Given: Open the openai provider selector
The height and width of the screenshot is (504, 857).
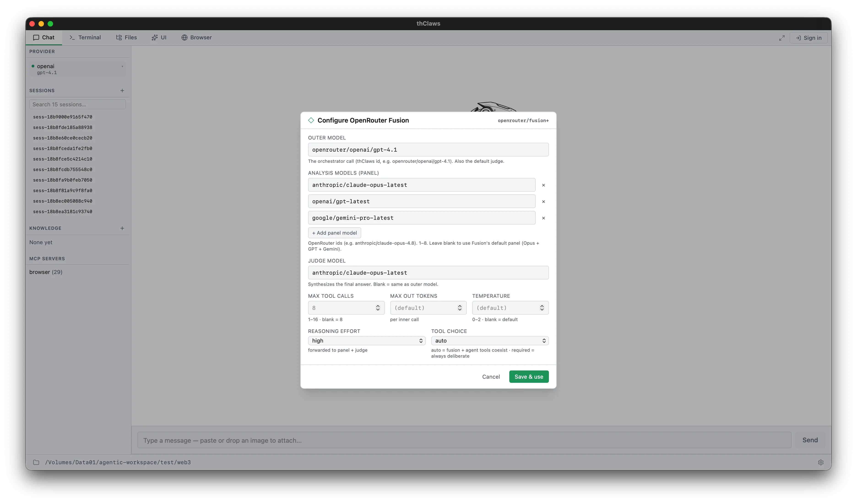Looking at the screenshot, I should 78,69.
